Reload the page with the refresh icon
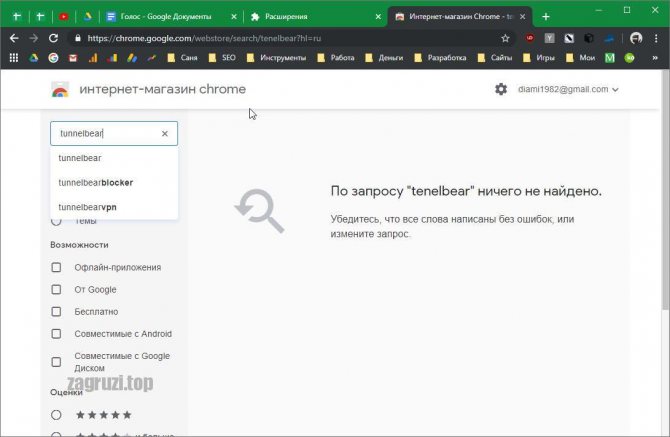The image size is (670, 437). 53,38
